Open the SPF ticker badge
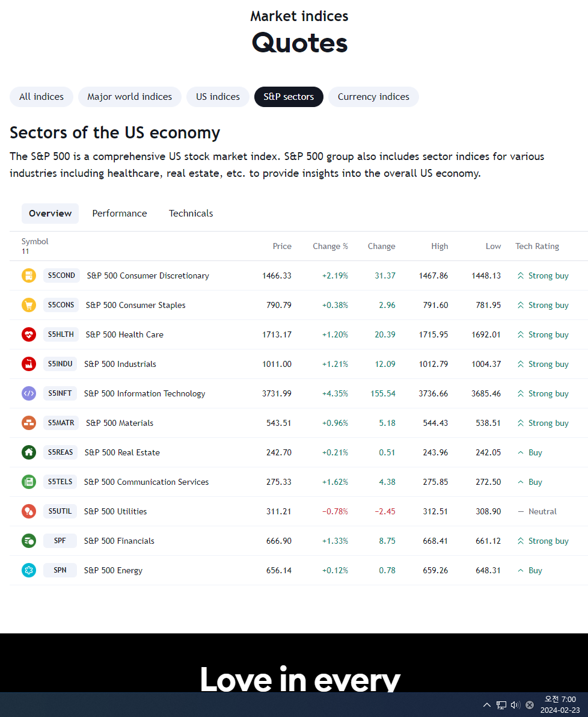Screen dimensions: 588x717 tap(60, 541)
